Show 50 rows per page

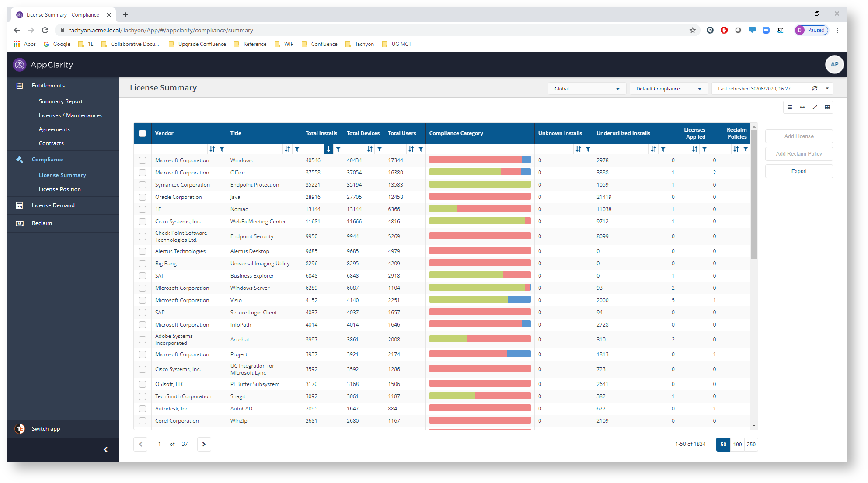(723, 445)
